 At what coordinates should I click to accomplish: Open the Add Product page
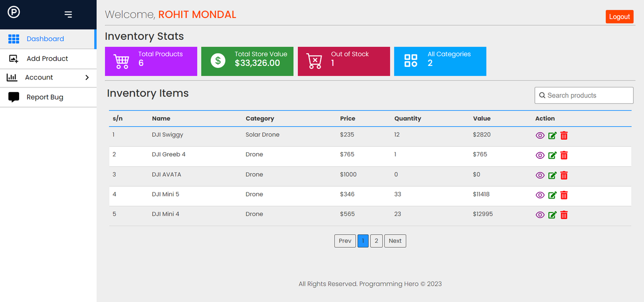coord(48,58)
